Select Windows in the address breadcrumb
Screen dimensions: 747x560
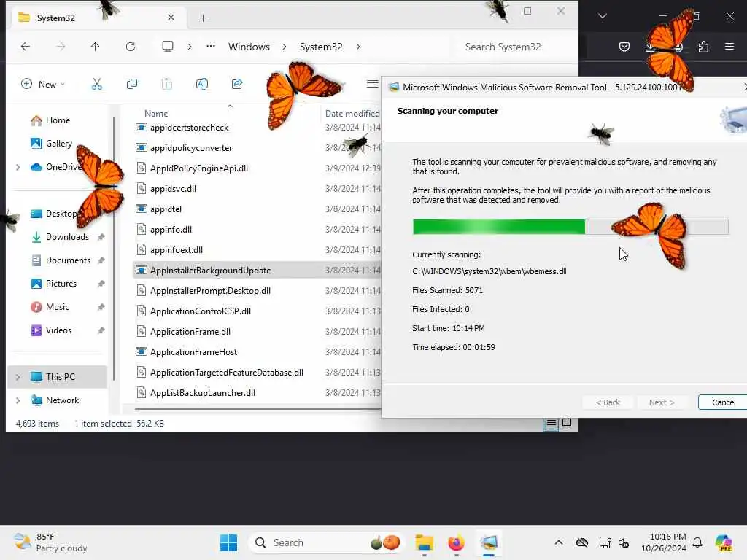[249, 47]
